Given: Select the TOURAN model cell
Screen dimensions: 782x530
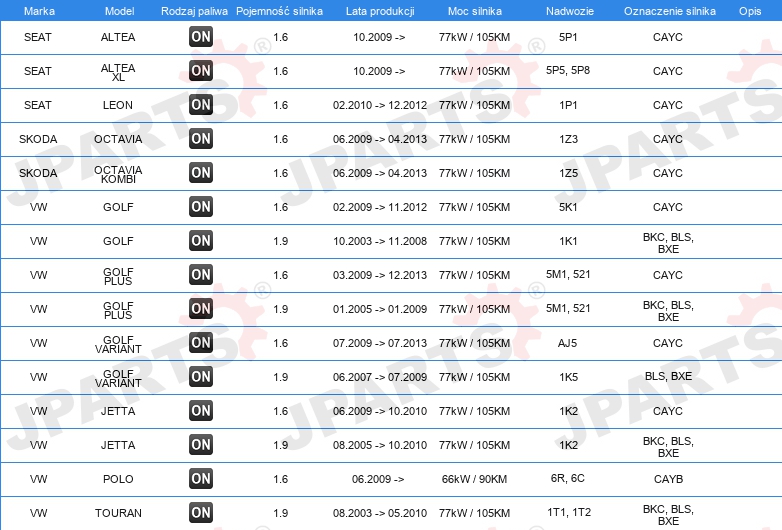Looking at the screenshot, I should [x=118, y=513].
